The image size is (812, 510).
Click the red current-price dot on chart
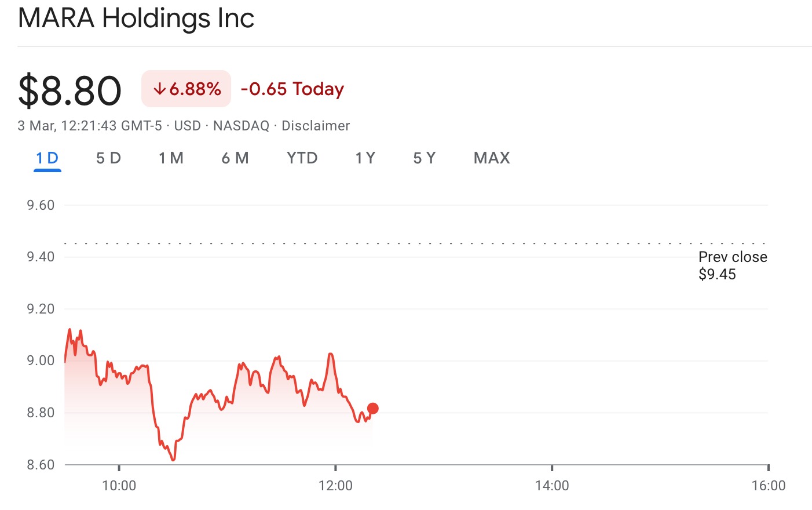tap(373, 409)
